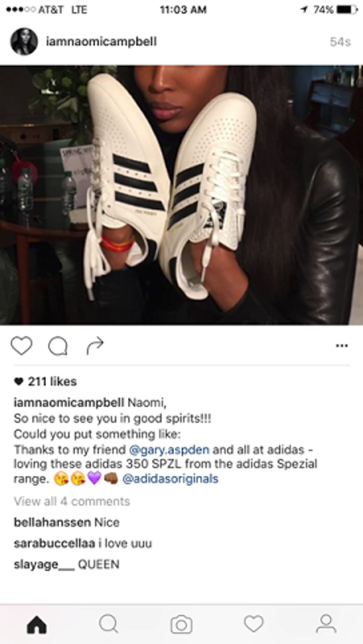Viewport: 363px width, 644px height.
Task: View the 211 likes list
Action: [x=45, y=382]
